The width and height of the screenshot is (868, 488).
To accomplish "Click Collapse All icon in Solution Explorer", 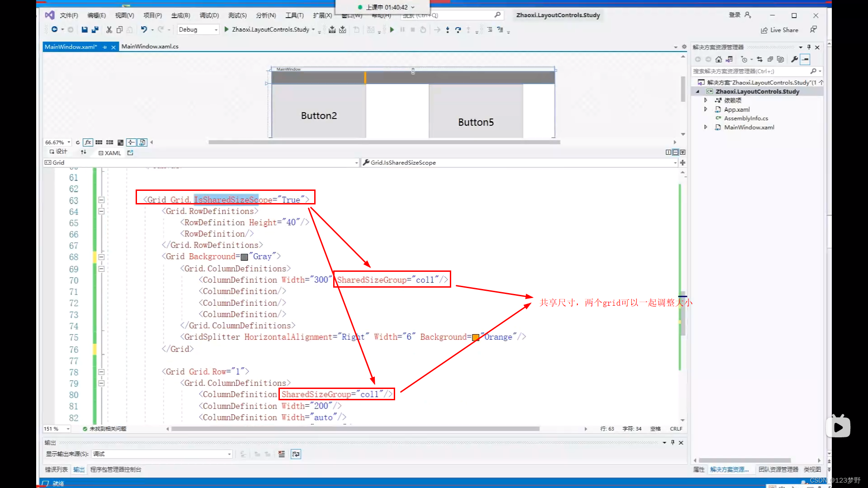I will (x=770, y=59).
